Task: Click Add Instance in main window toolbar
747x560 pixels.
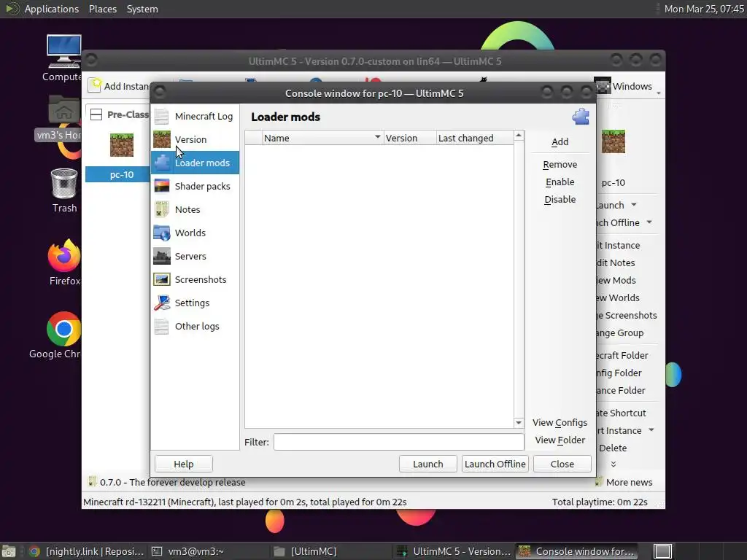Action: (119, 86)
